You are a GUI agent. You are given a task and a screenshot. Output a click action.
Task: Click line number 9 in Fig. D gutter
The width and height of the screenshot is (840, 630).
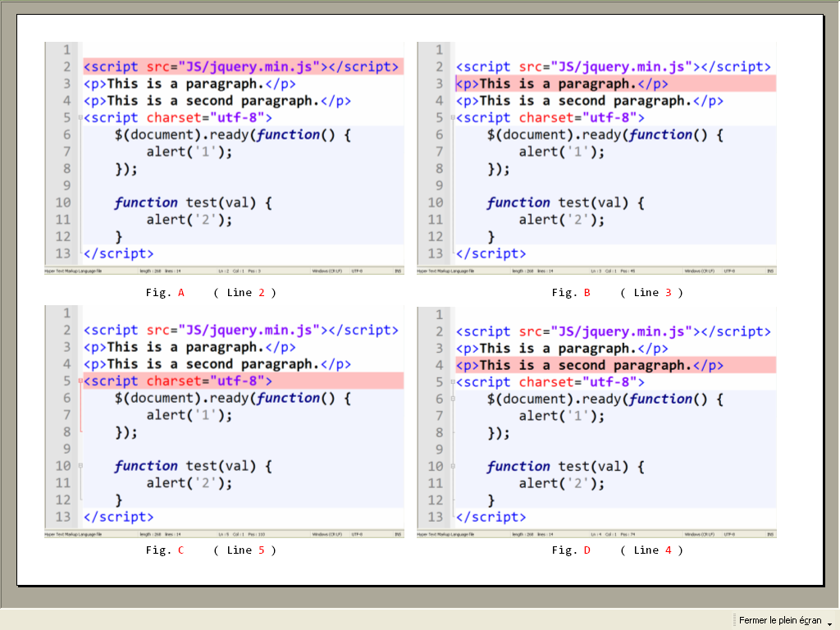tap(439, 450)
